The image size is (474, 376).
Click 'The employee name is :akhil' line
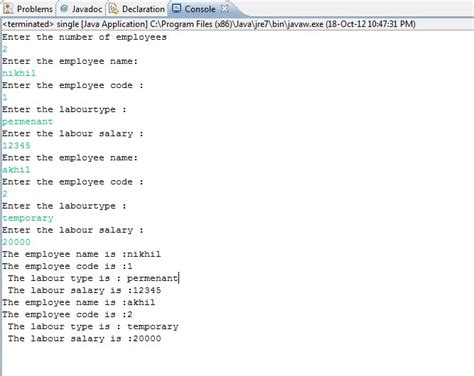click(x=79, y=302)
